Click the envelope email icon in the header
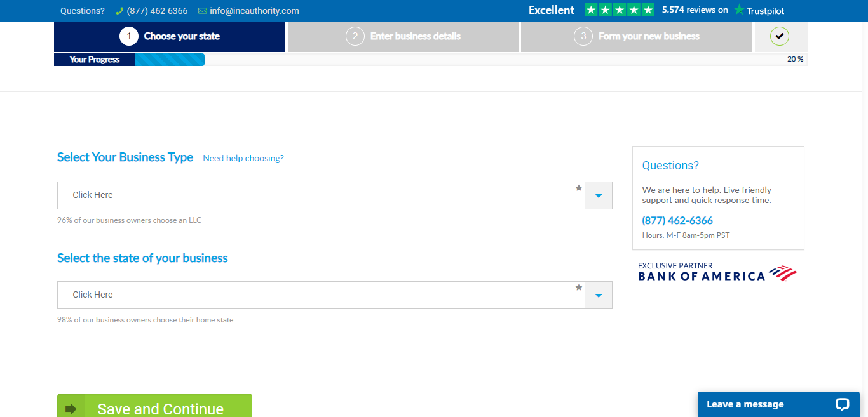Image resolution: width=868 pixels, height=417 pixels. coord(203,11)
